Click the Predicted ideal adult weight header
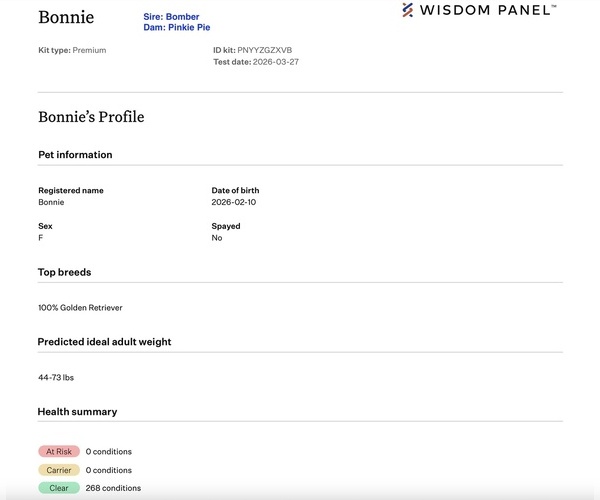Viewport: 600px width, 500px height. click(x=104, y=342)
